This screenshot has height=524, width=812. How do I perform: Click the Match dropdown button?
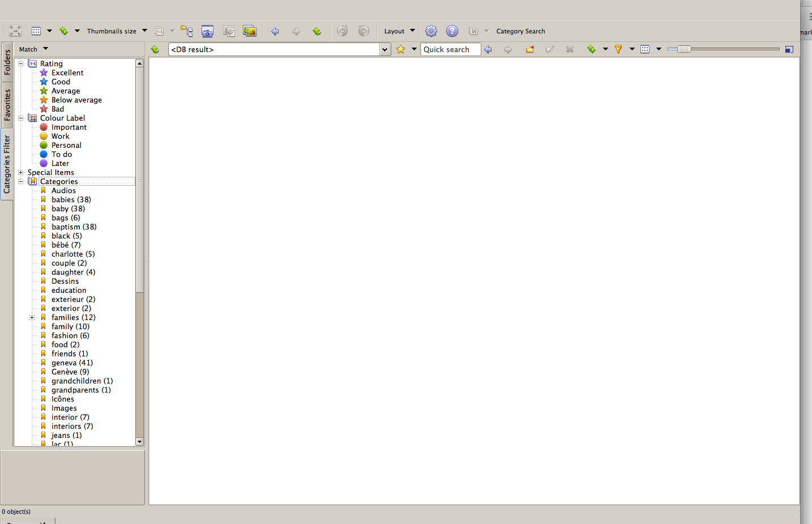tap(33, 49)
